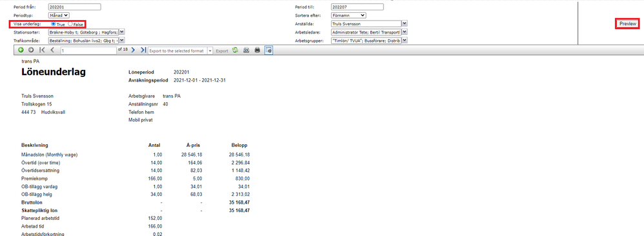Click the OB-tillägg helg row label

pos(37,194)
